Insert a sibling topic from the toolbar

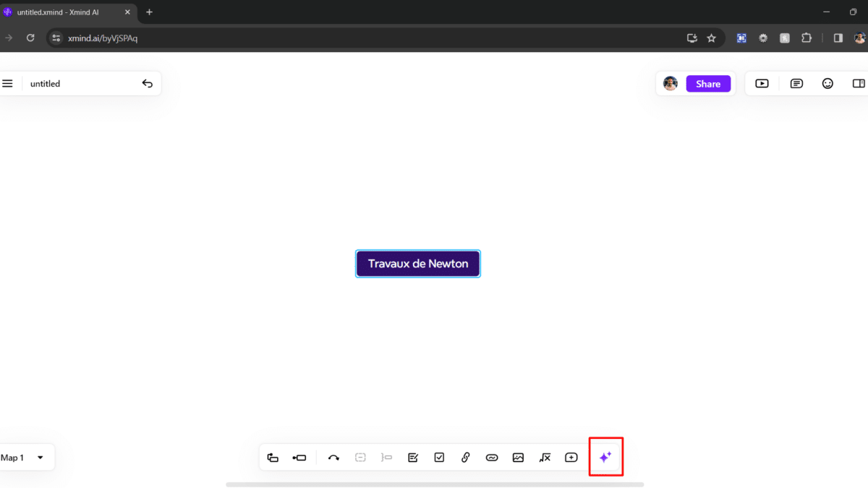point(273,458)
